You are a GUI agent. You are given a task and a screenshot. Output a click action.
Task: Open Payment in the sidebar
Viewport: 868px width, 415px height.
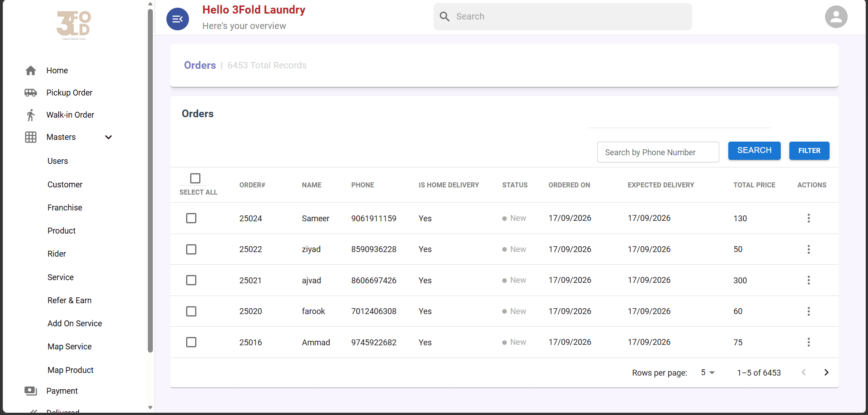[62, 391]
